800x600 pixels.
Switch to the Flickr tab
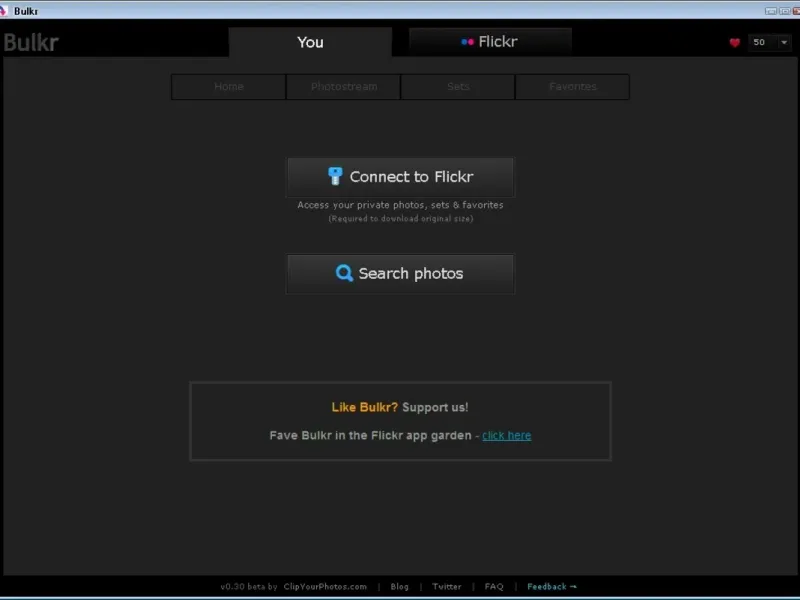tap(490, 41)
